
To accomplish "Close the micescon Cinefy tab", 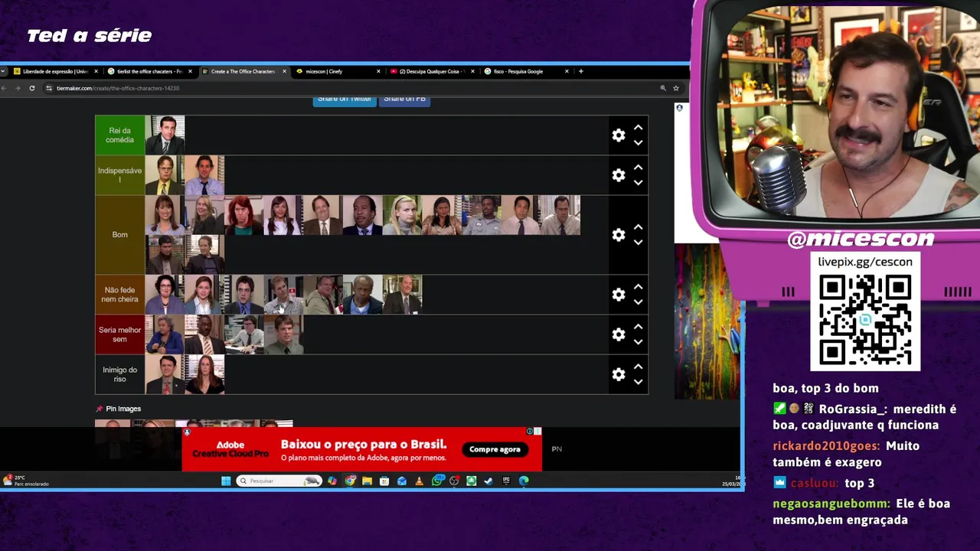I will (x=378, y=71).
